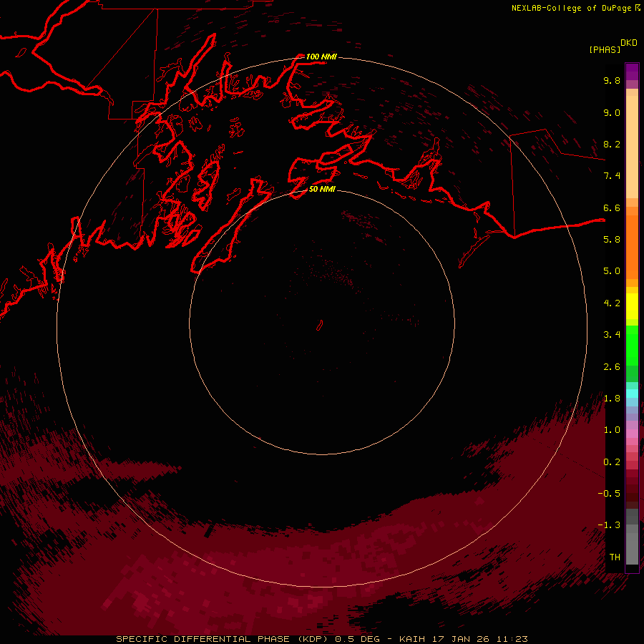Image resolution: width=644 pixels, height=644 pixels.
Task: Click the NEXLAB-College of DuPage credit text
Action: [x=571, y=8]
